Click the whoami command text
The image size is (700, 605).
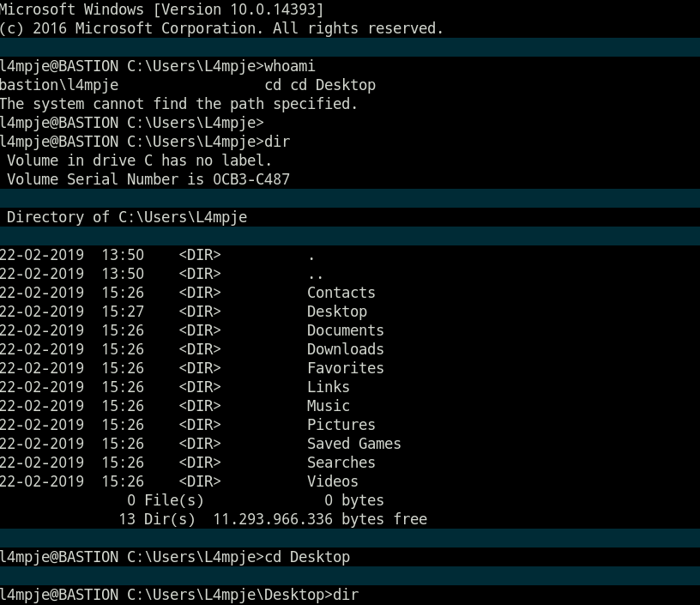pyautogui.click(x=294, y=66)
